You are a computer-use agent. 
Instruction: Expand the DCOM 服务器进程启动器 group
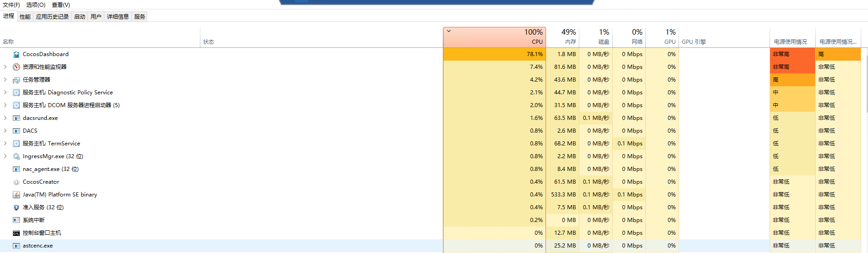tap(5, 105)
